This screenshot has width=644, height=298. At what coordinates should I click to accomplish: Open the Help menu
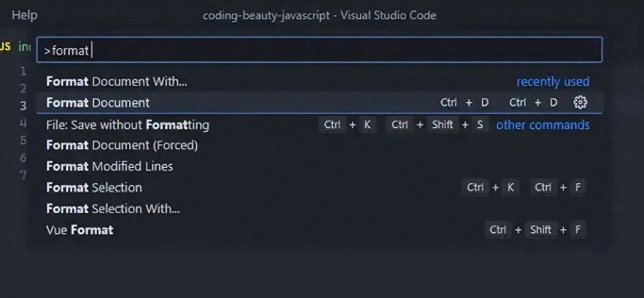(24, 15)
